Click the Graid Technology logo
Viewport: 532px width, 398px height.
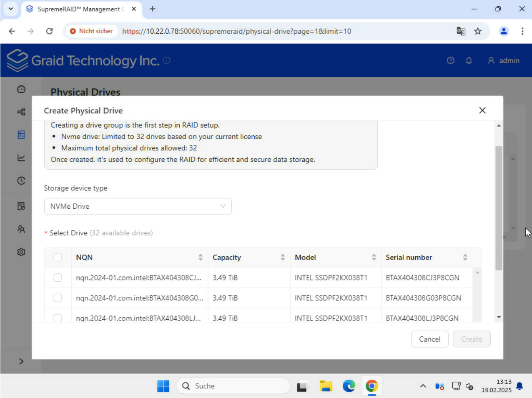pos(83,60)
